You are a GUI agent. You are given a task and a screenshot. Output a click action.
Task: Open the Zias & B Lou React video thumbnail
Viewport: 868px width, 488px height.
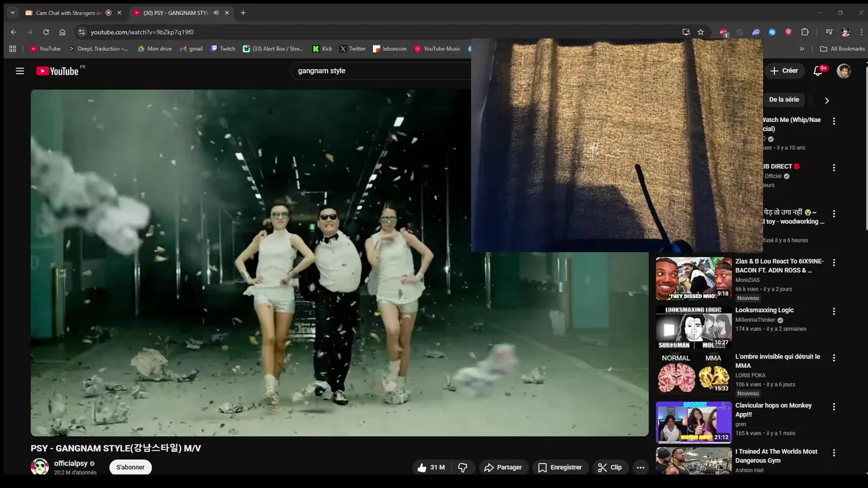pyautogui.click(x=694, y=279)
